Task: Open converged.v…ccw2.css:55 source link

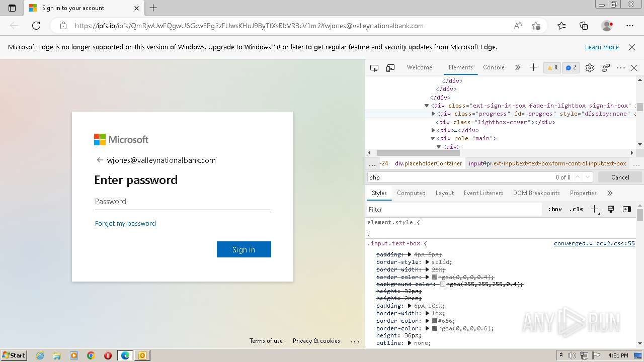Action: click(x=594, y=243)
